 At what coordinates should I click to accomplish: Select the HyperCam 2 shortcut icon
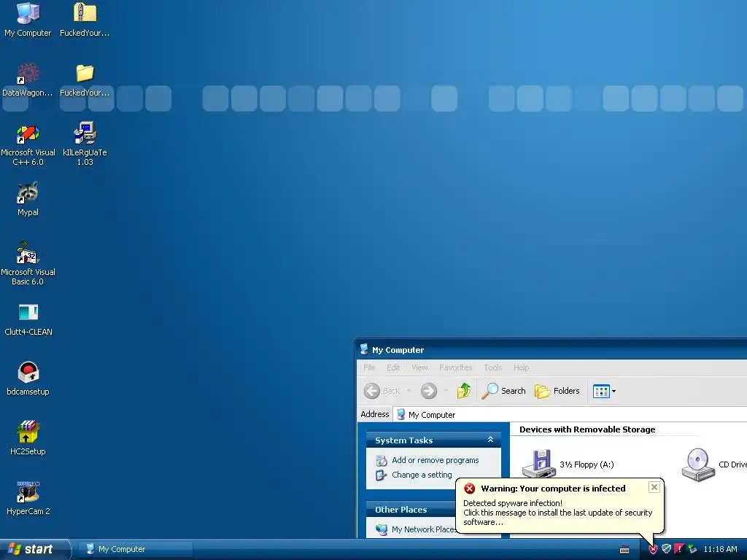[28, 498]
